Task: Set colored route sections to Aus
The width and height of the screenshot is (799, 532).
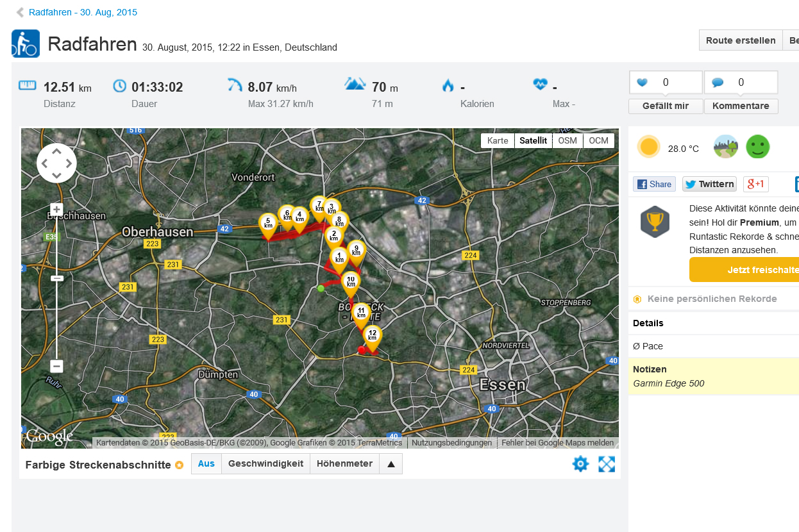Action: 206,463
